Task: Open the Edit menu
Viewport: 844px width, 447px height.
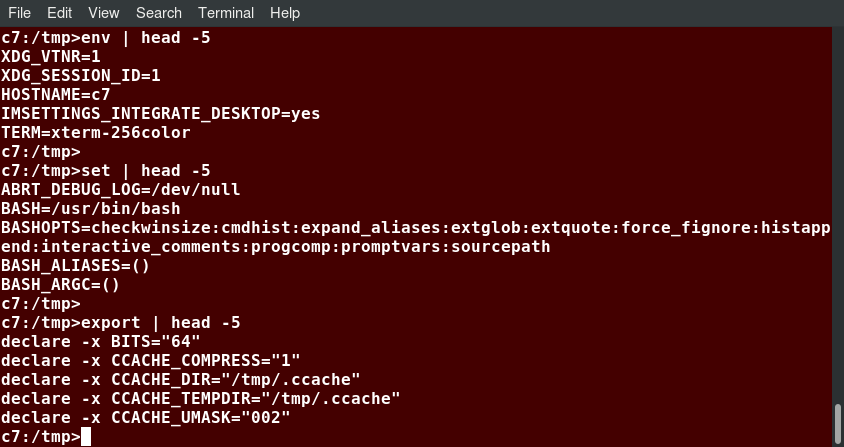Action: pyautogui.click(x=59, y=13)
